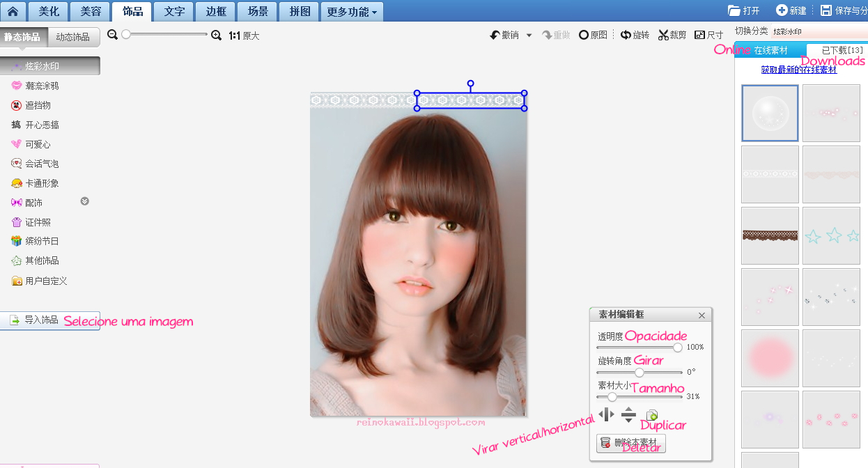
Task: Choose the white lace border thumbnail
Action: pyautogui.click(x=770, y=174)
